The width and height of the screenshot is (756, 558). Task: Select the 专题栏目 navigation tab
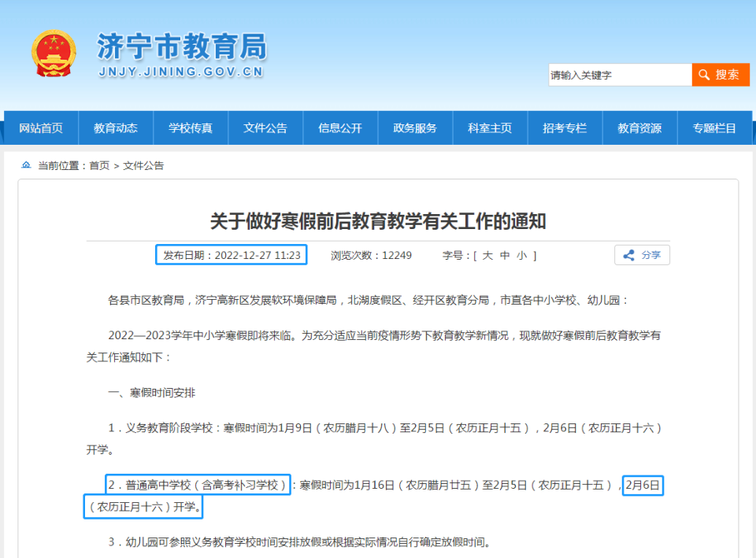[715, 128]
